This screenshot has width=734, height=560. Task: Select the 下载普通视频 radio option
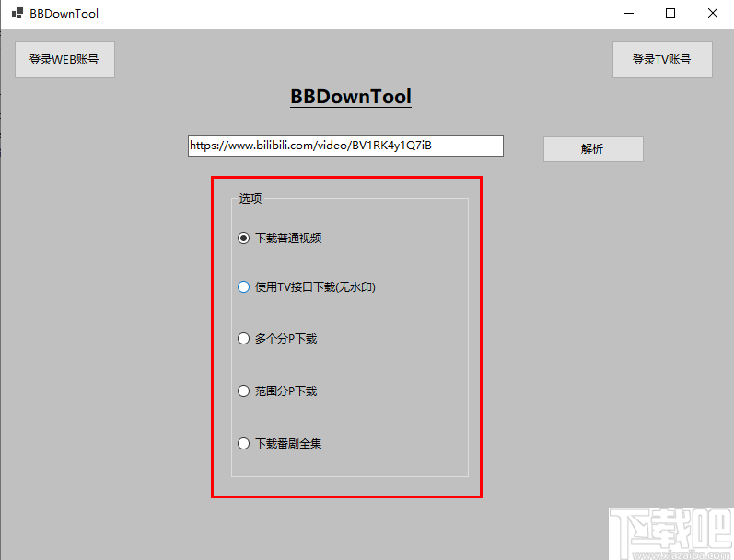279,239
